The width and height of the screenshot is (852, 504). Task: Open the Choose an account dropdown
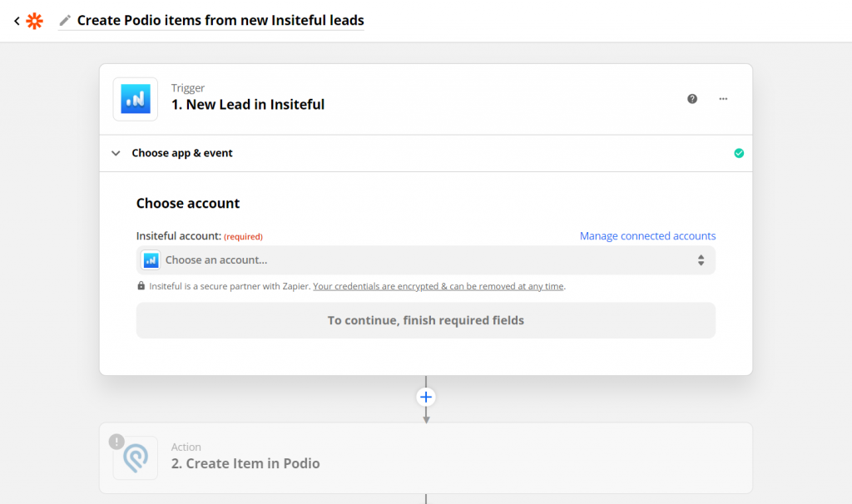pos(425,260)
